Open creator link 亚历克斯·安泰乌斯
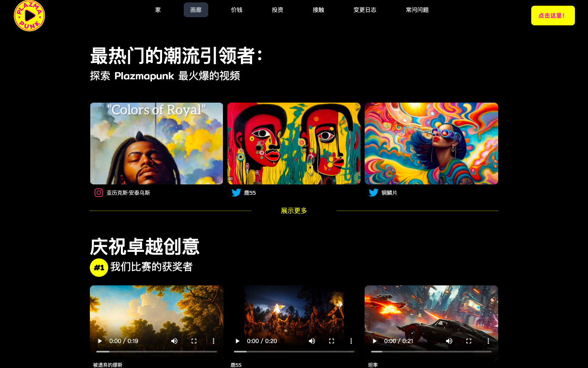The image size is (588, 368). click(128, 193)
